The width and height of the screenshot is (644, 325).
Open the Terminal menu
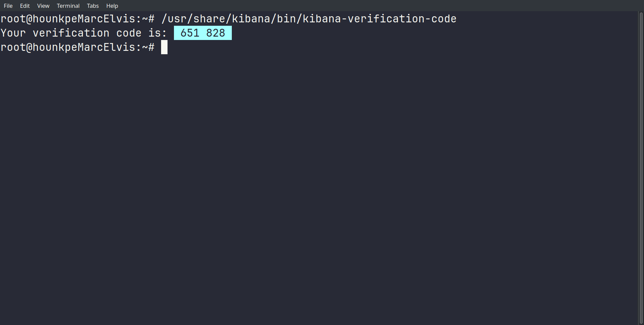pyautogui.click(x=68, y=6)
